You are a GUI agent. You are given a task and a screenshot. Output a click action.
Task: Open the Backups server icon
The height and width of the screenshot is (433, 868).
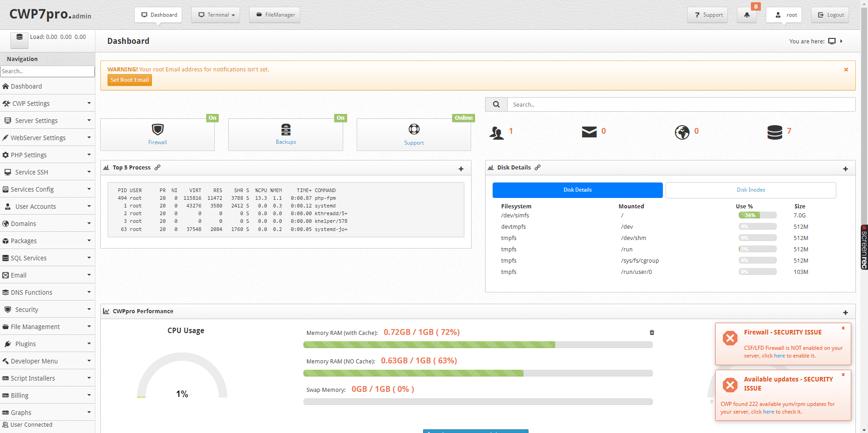point(286,130)
